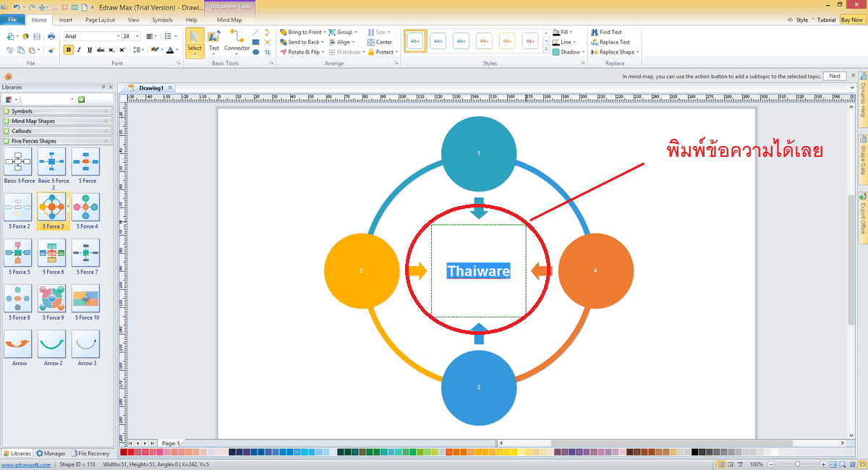Select the Basic 5 Force shape
The width and height of the screenshot is (868, 470).
pos(19,166)
